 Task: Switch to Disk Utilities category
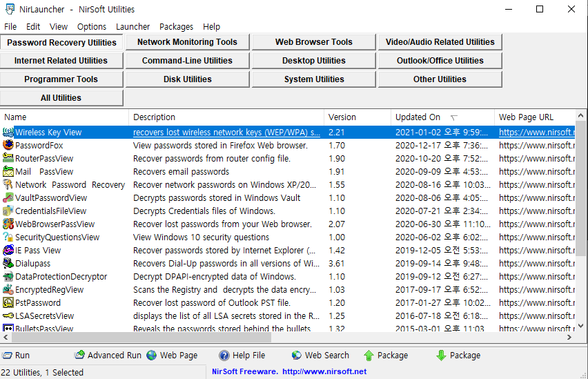188,79
